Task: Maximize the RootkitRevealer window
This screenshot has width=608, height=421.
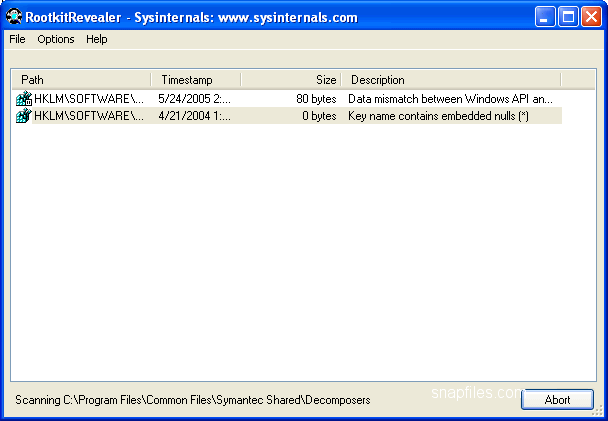Action: pos(568,16)
